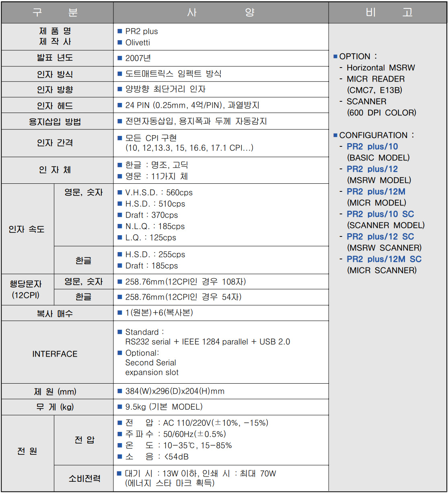Select "(CMC7, E13B)" text
Image resolution: width=448 pixels, height=493 pixels.
[x=374, y=90]
